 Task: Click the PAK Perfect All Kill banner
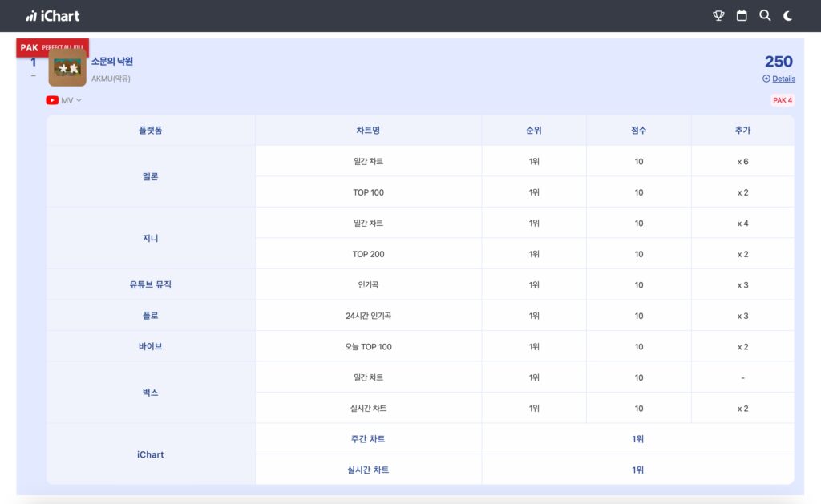tap(52, 47)
